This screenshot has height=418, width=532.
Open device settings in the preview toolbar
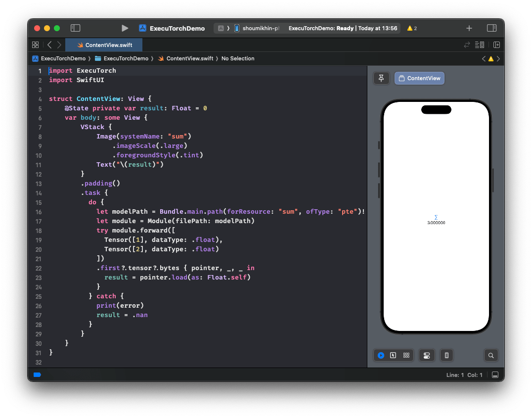(427, 355)
